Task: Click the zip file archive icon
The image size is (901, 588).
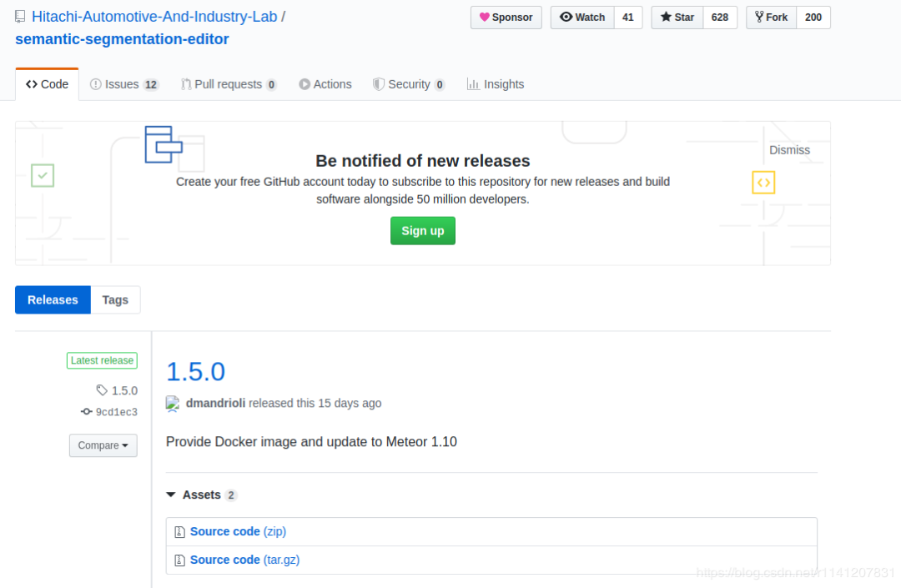Action: point(180,532)
